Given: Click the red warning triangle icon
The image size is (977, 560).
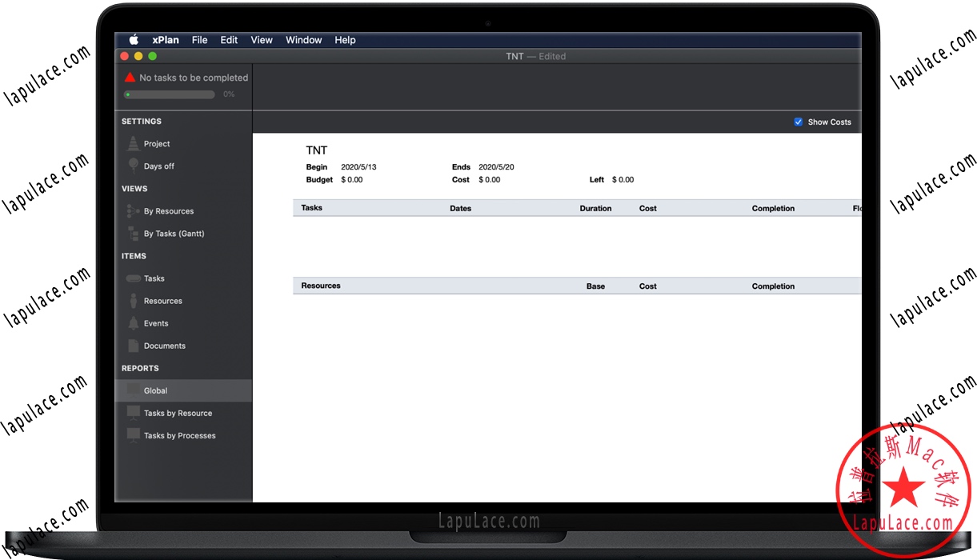Looking at the screenshot, I should [x=130, y=77].
